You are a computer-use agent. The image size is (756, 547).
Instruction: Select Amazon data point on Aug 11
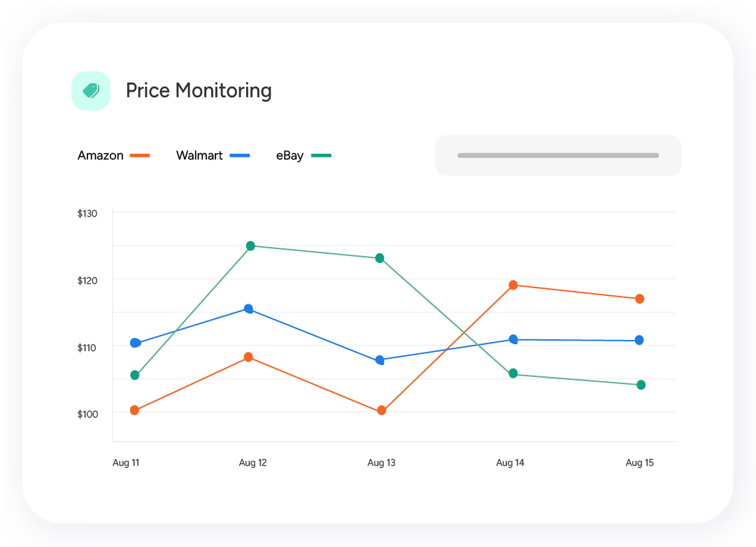click(x=134, y=411)
